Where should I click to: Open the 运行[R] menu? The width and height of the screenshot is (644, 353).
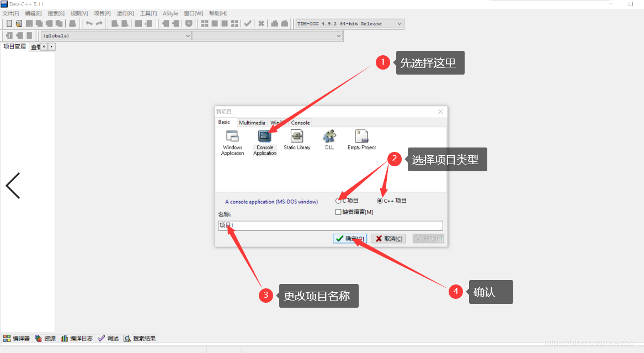point(125,13)
